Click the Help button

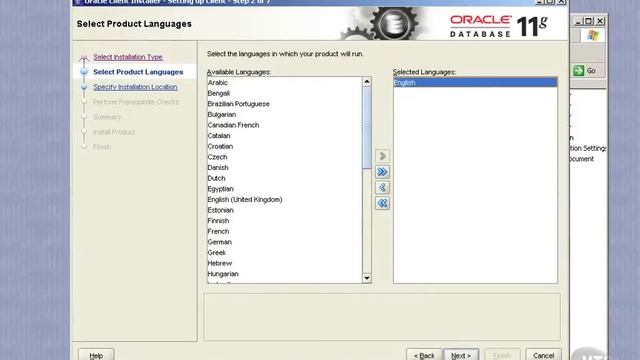coord(96,356)
